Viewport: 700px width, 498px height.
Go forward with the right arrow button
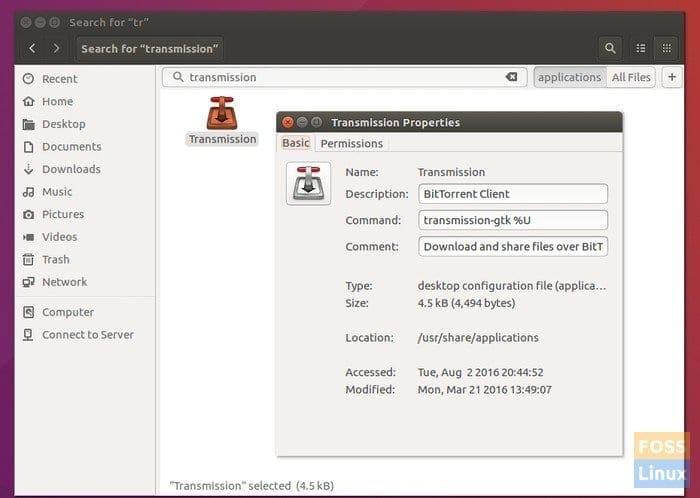tap(56, 48)
